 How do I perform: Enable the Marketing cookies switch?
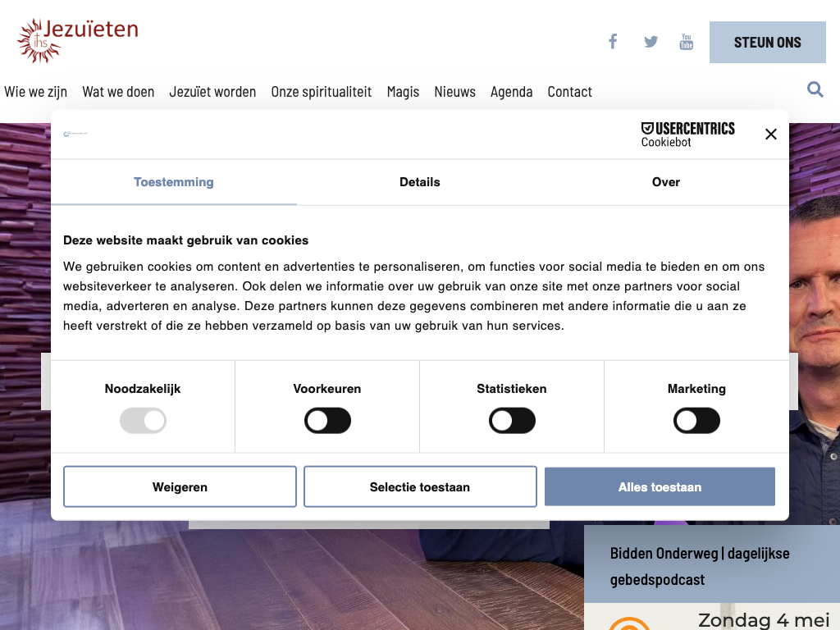(x=696, y=421)
